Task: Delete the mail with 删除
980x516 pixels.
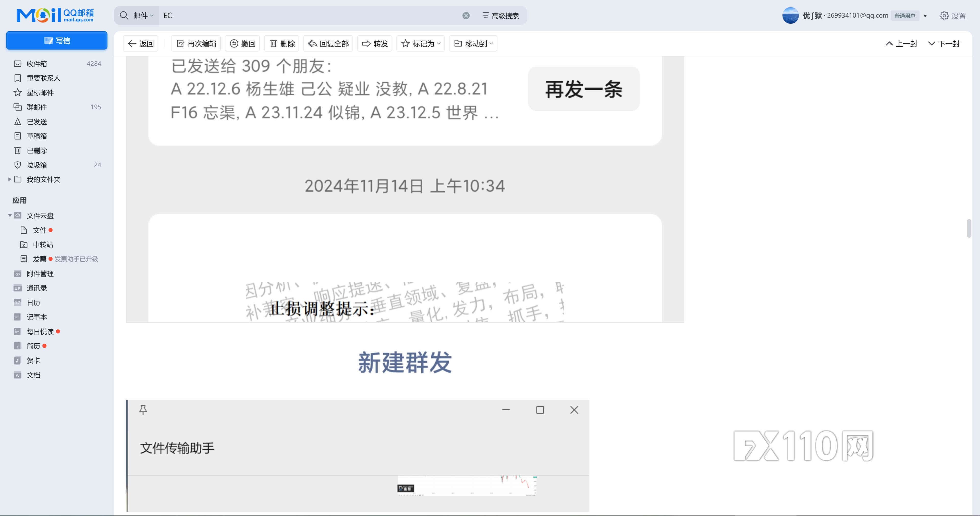Action: [x=282, y=44]
